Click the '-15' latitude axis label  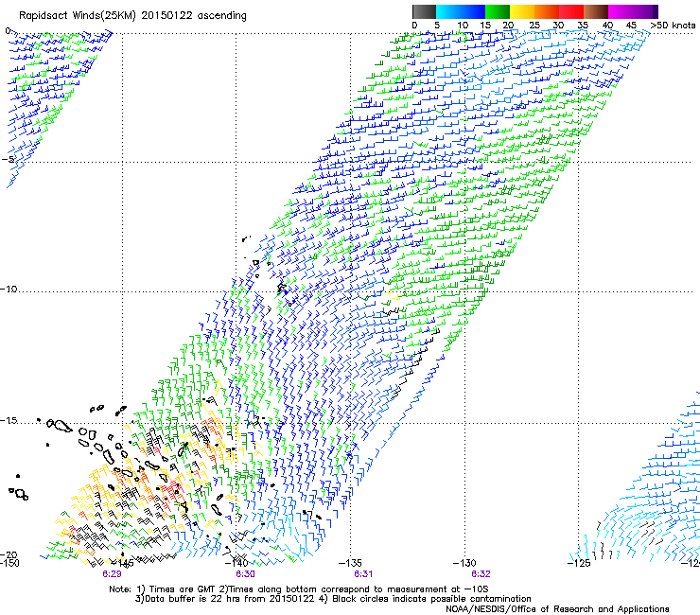pos(9,421)
